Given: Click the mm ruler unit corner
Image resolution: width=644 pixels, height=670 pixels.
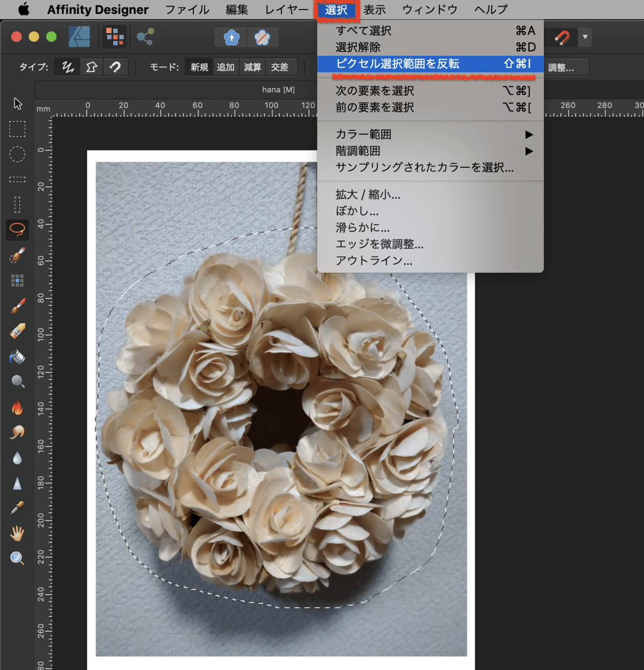Looking at the screenshot, I should [43, 109].
